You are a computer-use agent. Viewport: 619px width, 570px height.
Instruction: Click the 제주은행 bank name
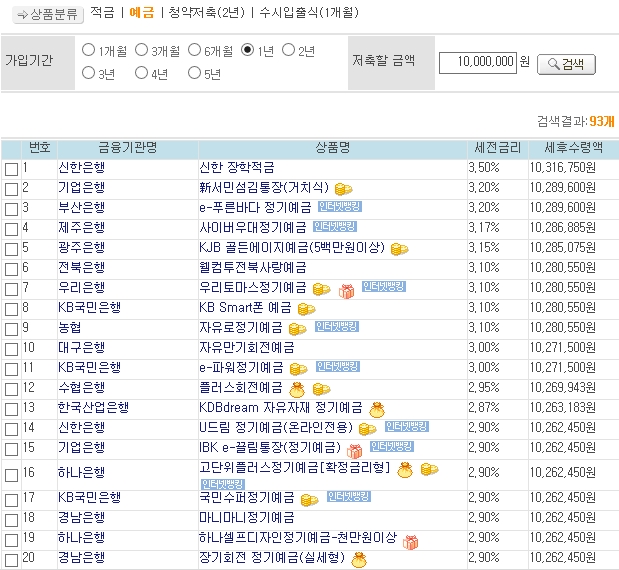82,227
